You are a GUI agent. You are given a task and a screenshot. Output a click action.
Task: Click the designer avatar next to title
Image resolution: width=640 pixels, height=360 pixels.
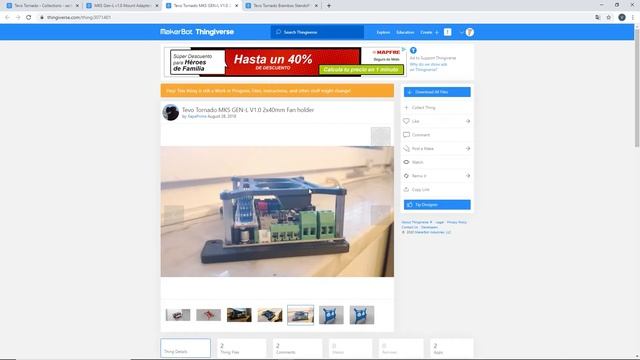(171, 113)
